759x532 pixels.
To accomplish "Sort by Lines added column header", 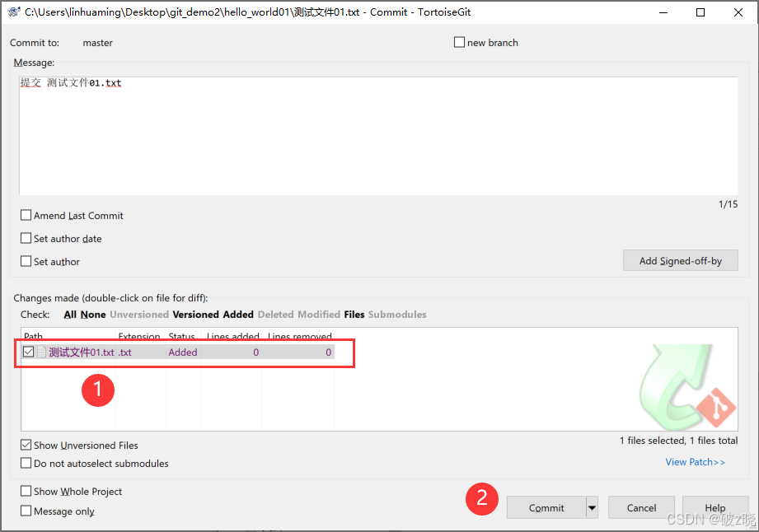I will click(232, 334).
